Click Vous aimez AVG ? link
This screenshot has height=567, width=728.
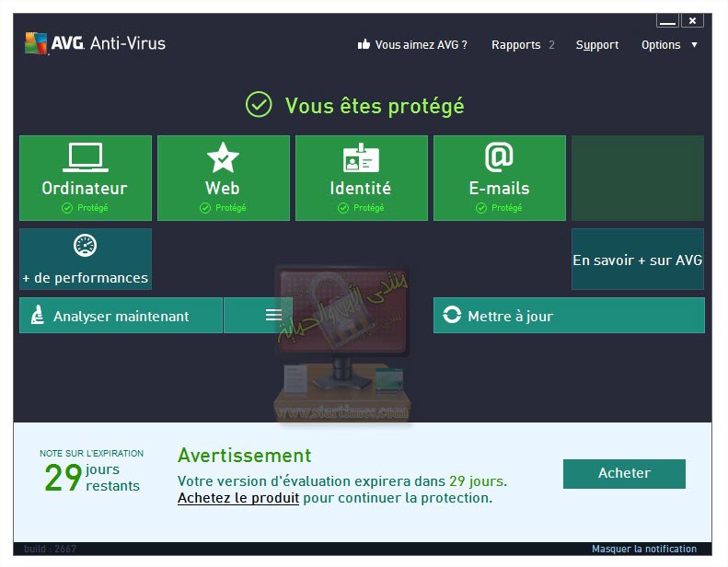pyautogui.click(x=422, y=45)
